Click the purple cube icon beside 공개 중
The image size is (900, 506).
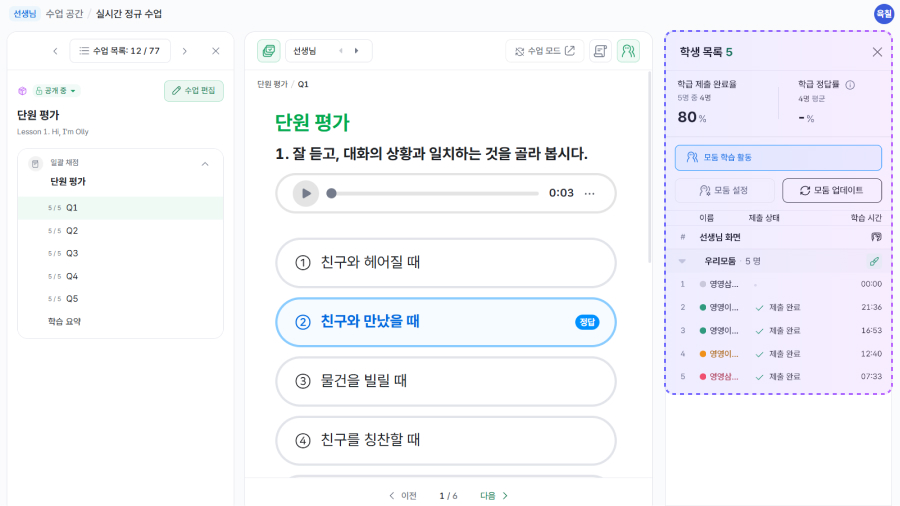(23, 91)
